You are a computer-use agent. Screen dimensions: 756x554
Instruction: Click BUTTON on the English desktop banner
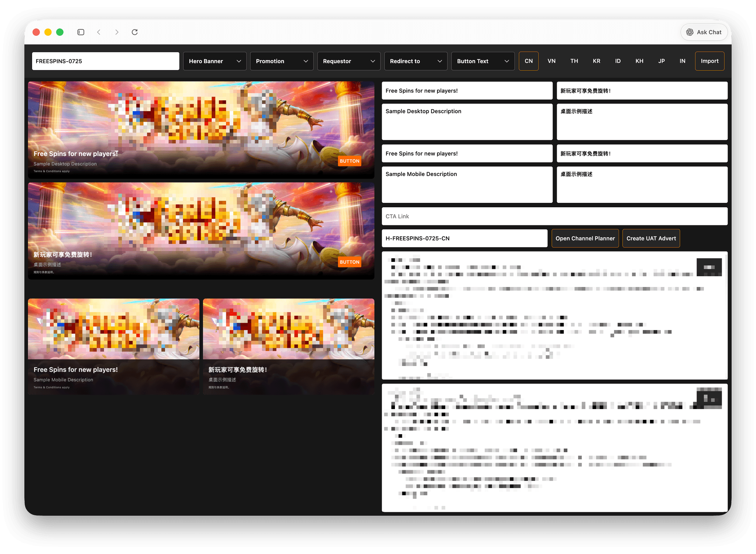click(349, 161)
